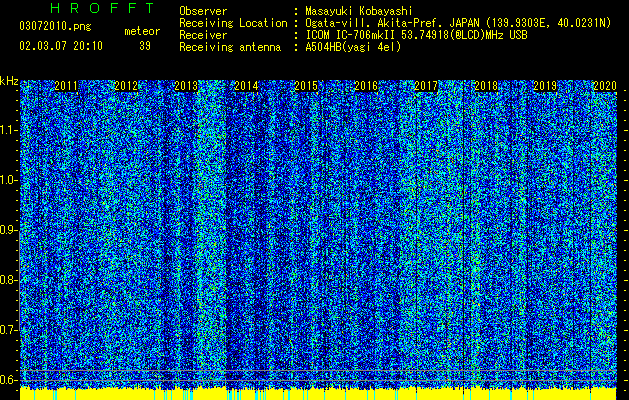Screen dimensions: 629x400
Task: Click the observer name Masayuki Kobayashi
Action: click(x=359, y=11)
